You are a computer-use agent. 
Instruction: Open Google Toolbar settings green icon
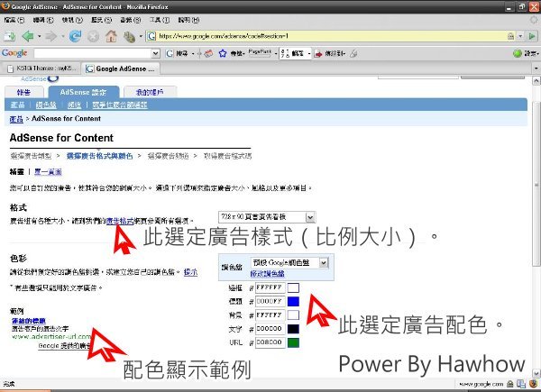(x=518, y=53)
